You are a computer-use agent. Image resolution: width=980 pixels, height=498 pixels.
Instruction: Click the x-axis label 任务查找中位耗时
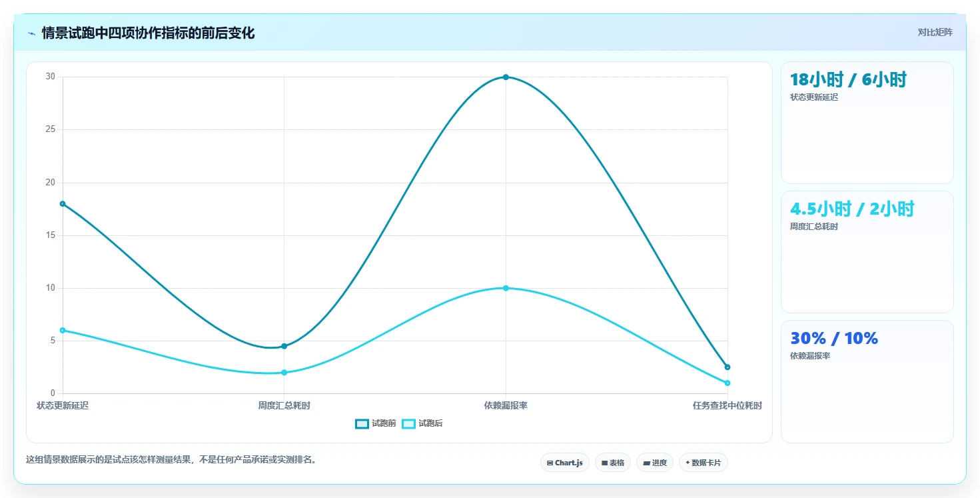coord(728,405)
